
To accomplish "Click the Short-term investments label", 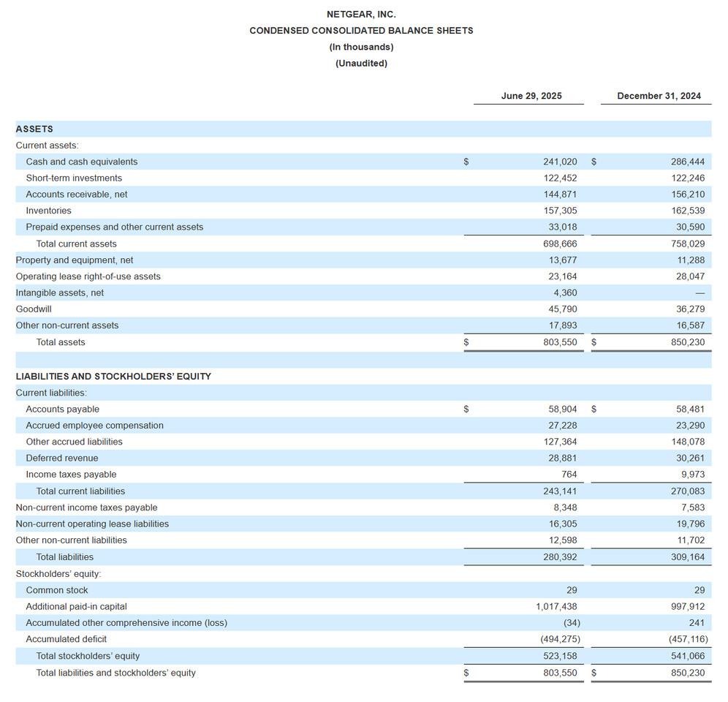I will pos(74,178).
